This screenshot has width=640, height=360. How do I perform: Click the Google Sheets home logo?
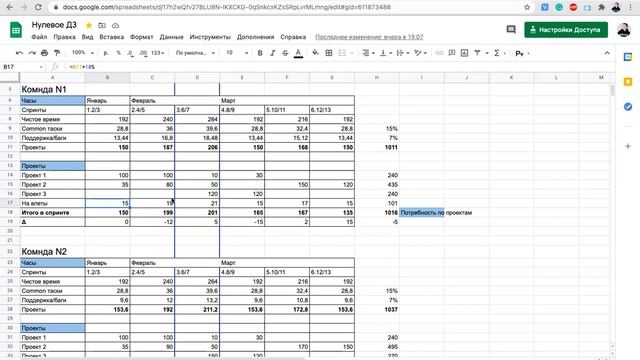point(16,30)
